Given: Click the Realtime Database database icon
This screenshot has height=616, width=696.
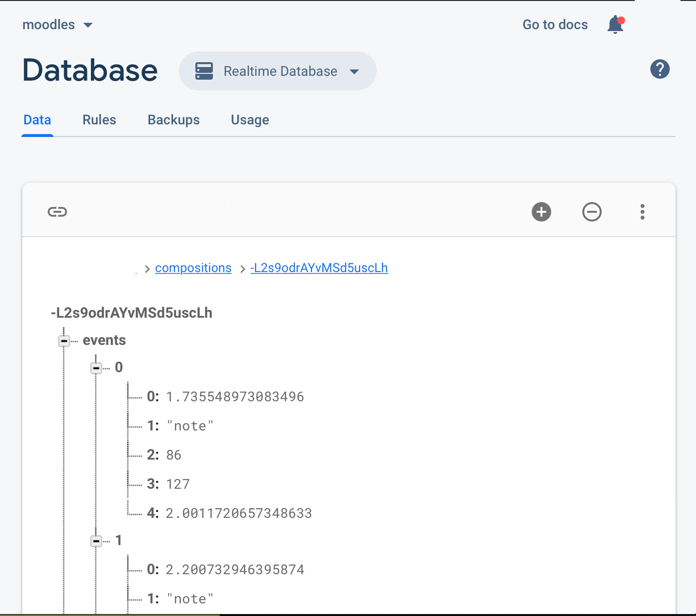Looking at the screenshot, I should (x=204, y=71).
